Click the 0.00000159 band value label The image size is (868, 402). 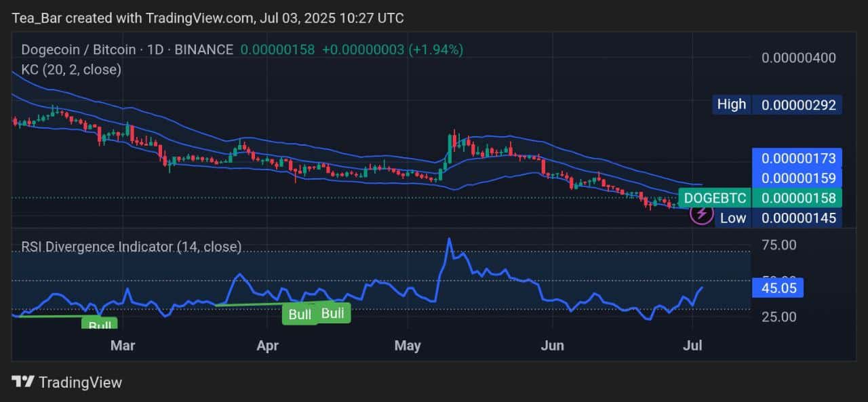click(x=798, y=178)
